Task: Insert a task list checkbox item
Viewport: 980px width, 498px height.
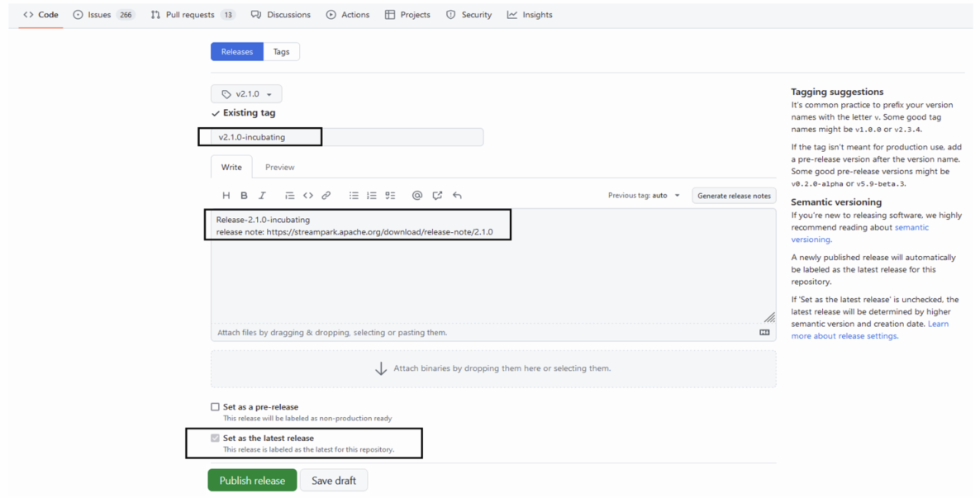Action: click(x=390, y=196)
